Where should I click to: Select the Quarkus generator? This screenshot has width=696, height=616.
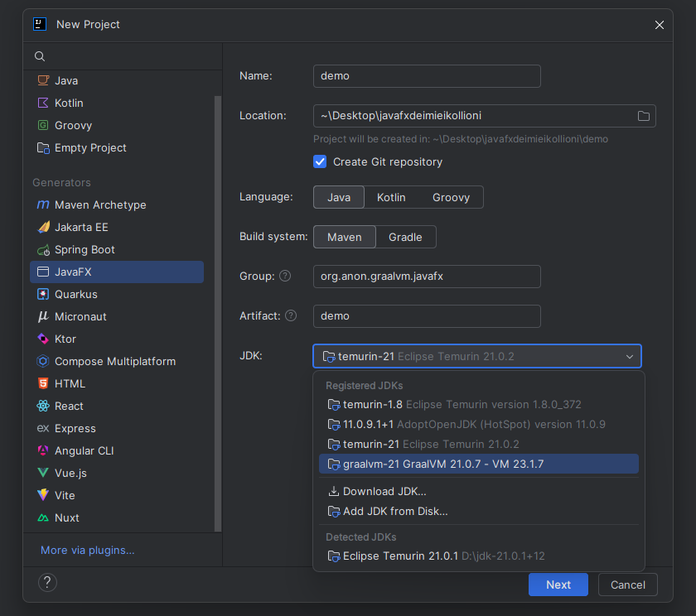(117, 294)
